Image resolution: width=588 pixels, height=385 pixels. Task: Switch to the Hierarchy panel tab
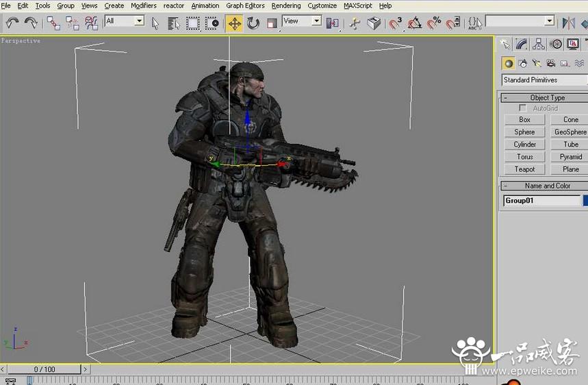[x=539, y=45]
